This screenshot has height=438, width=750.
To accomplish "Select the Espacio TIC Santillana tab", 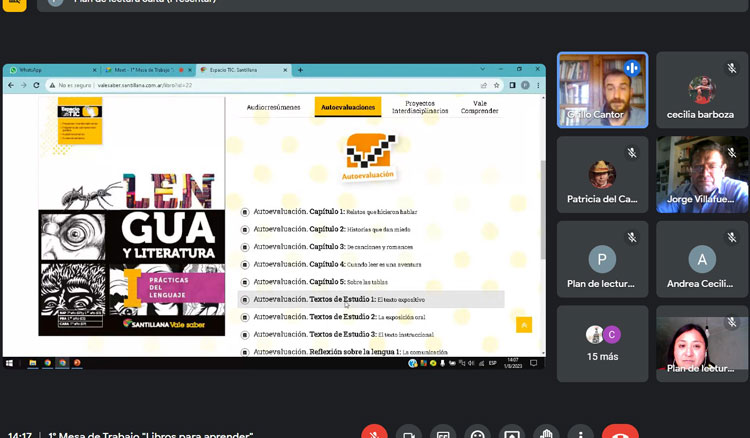I will pos(243,70).
